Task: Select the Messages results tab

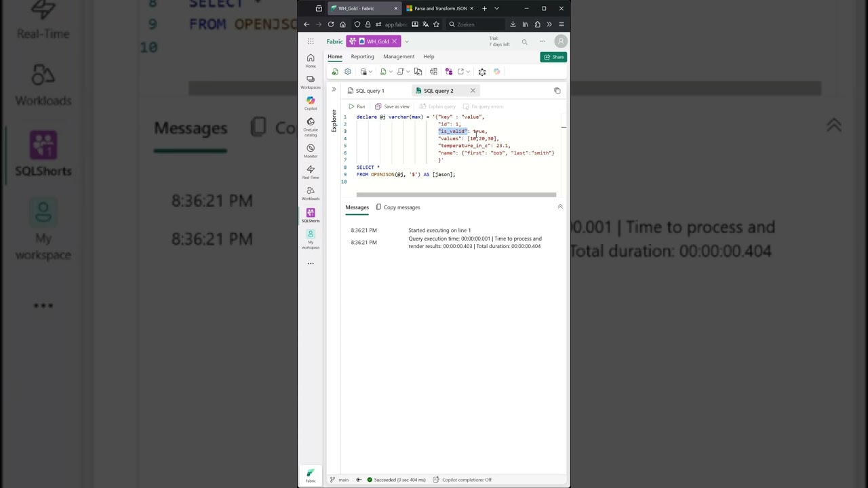Action: tap(357, 207)
